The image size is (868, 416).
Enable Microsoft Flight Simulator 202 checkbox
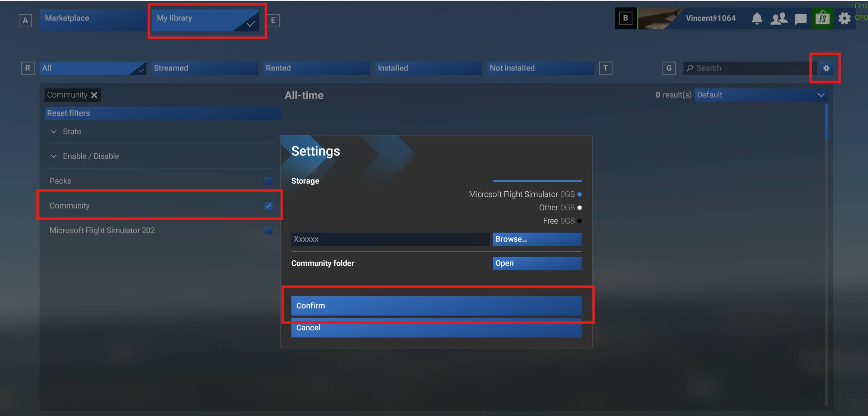pyautogui.click(x=268, y=230)
